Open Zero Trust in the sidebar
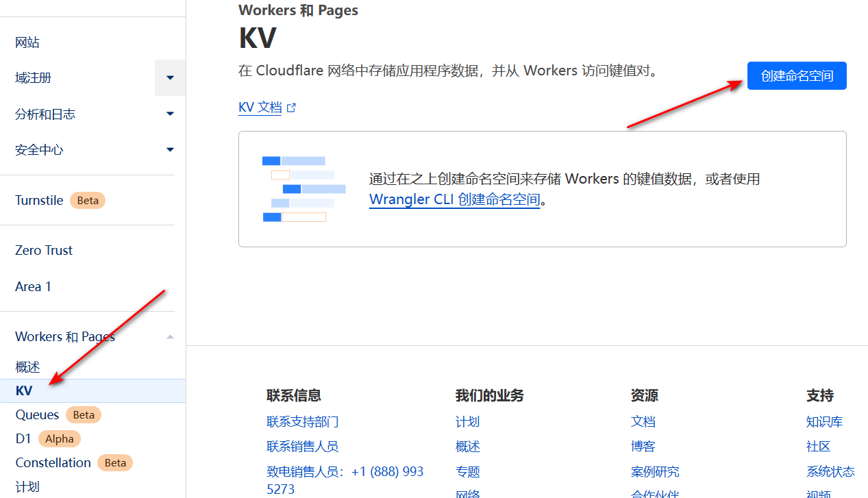The height and width of the screenshot is (498, 868). tap(44, 250)
